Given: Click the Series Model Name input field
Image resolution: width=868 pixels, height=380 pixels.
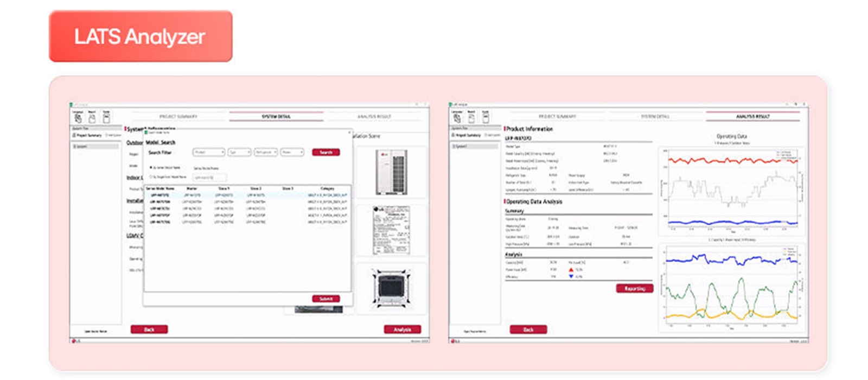Looking at the screenshot, I should pyautogui.click(x=210, y=178).
